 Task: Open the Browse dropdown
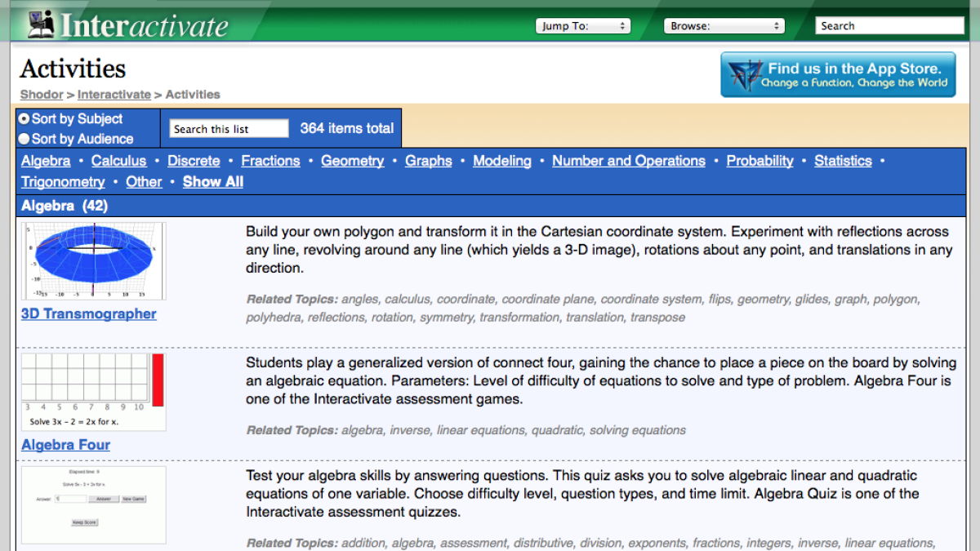[724, 25]
